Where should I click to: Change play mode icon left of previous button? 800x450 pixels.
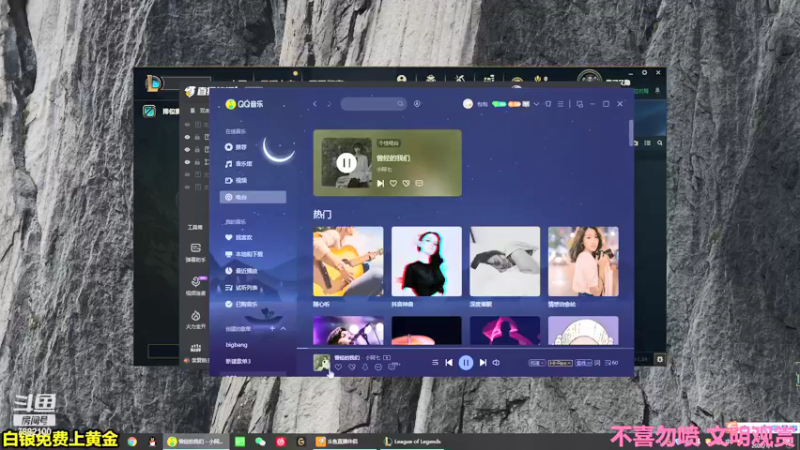(x=435, y=363)
